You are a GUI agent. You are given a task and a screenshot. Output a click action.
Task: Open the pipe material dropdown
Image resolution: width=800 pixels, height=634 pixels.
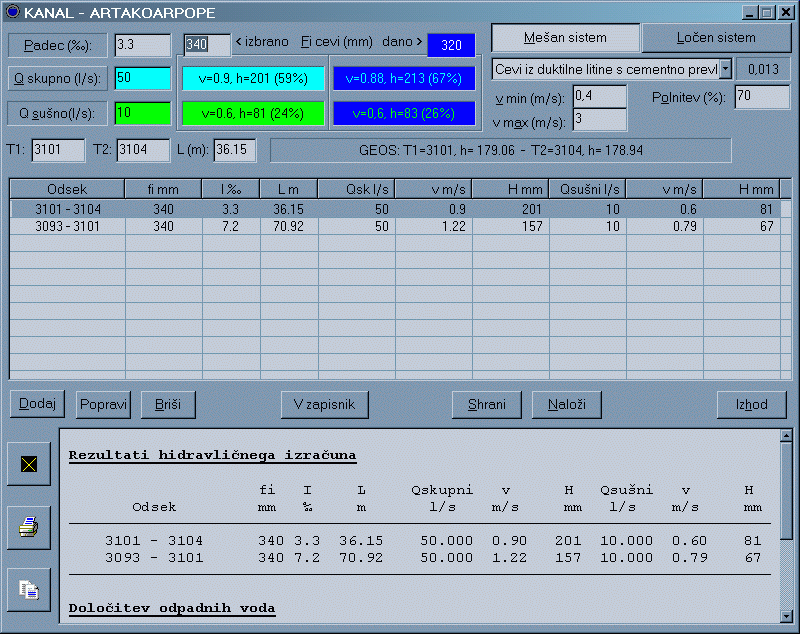[x=726, y=69]
